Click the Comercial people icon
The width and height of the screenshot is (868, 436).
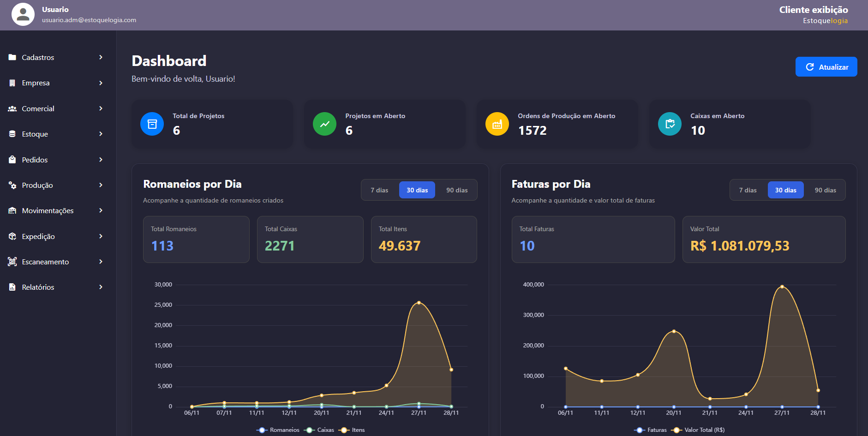(12, 108)
